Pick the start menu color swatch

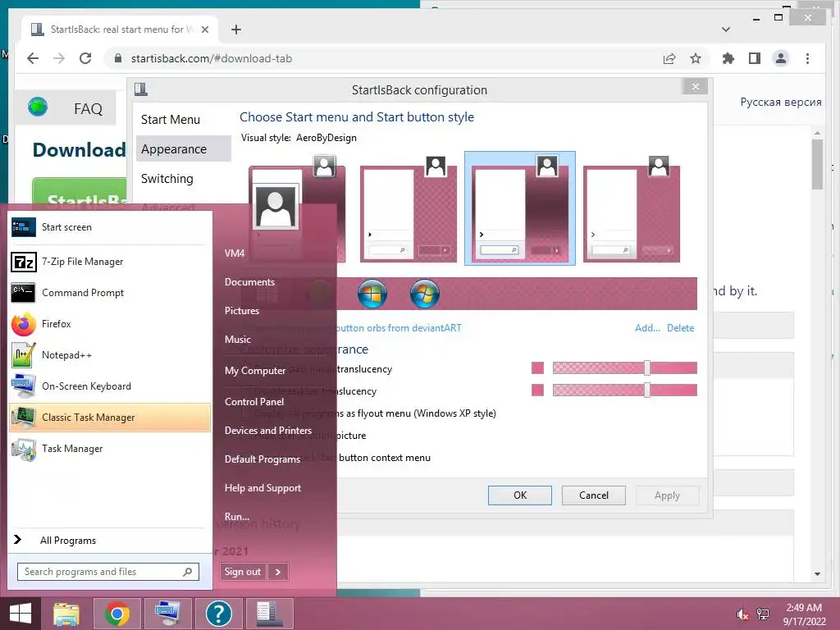pyautogui.click(x=538, y=368)
